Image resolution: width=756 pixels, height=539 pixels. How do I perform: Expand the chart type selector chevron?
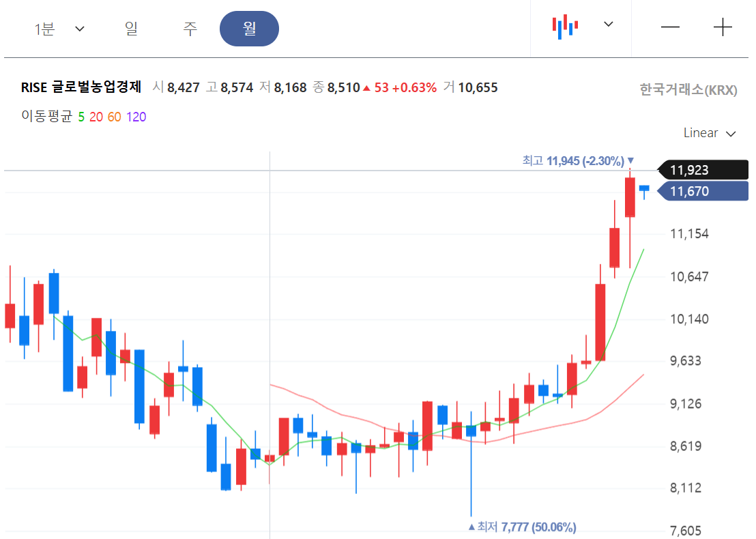pos(608,25)
